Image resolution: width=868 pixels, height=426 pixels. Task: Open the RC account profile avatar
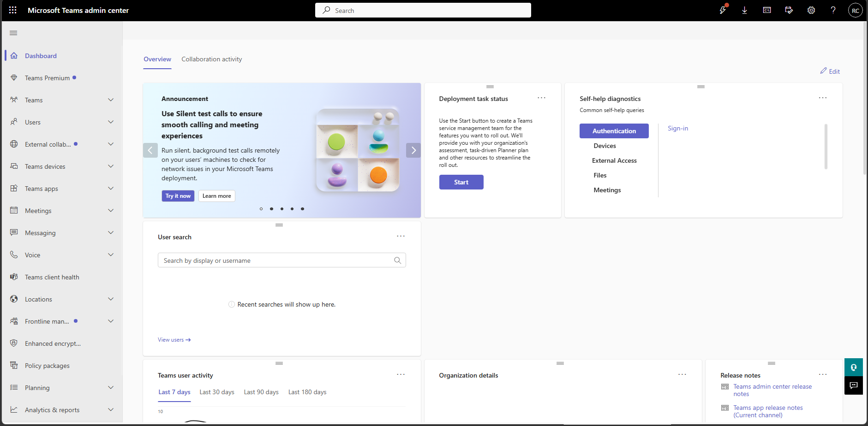(856, 10)
